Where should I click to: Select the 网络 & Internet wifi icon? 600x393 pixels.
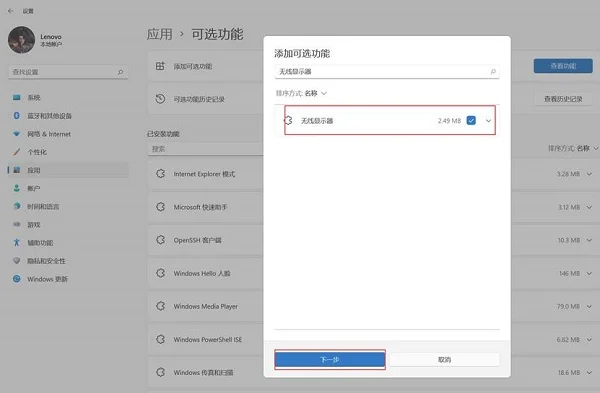point(16,134)
